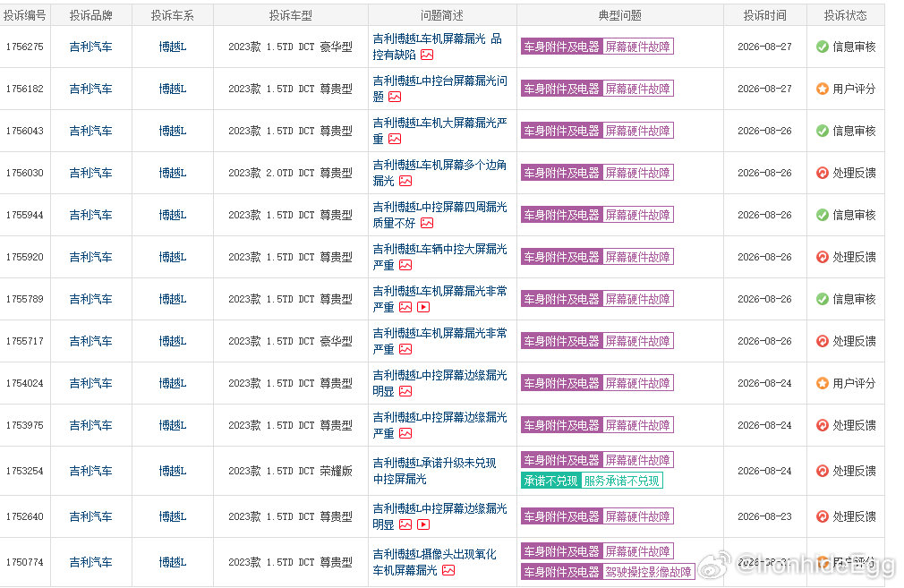
Task: Open image icon for complaint 1750774
Action: click(448, 570)
